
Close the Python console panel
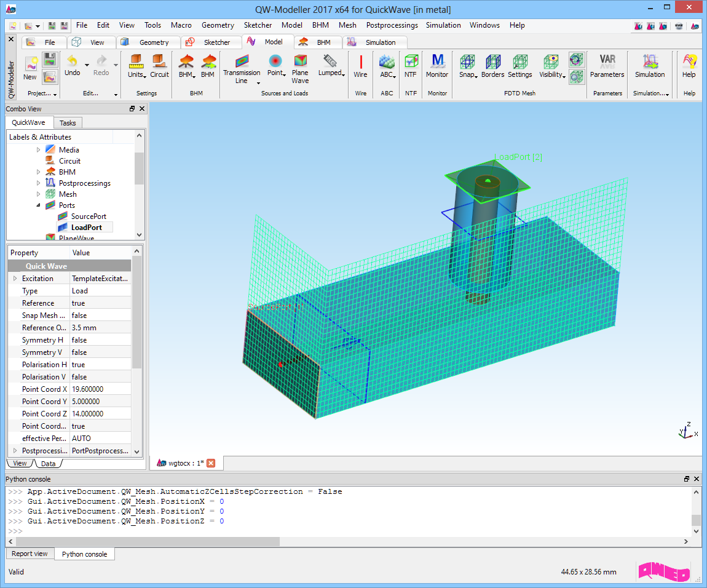click(x=697, y=479)
